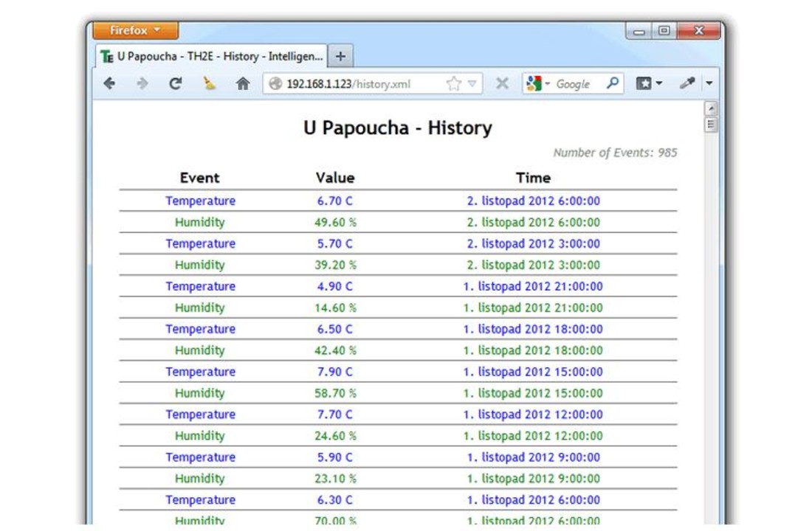Expand the dropdown arrow beside the eyedropper
The width and height of the screenshot is (812, 531).
[x=709, y=84]
